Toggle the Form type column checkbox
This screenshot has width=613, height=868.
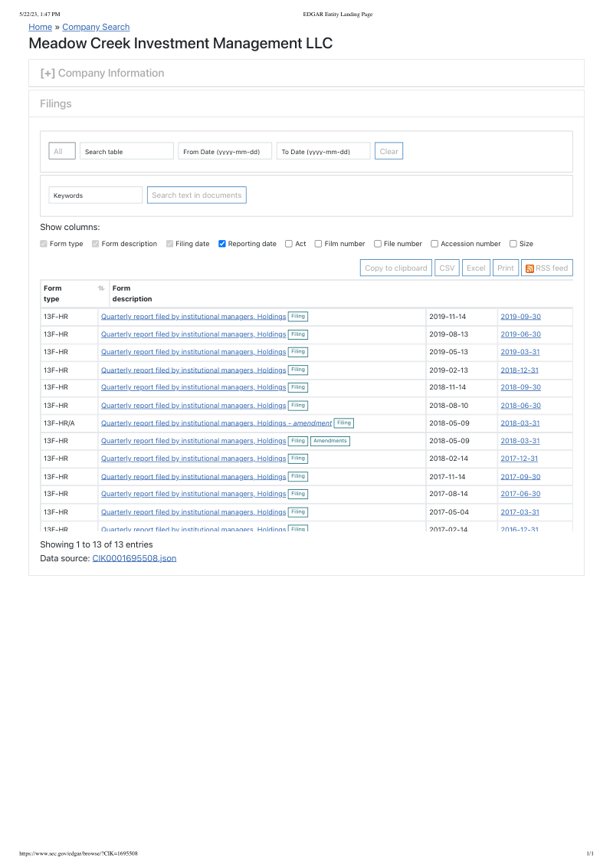point(44,244)
